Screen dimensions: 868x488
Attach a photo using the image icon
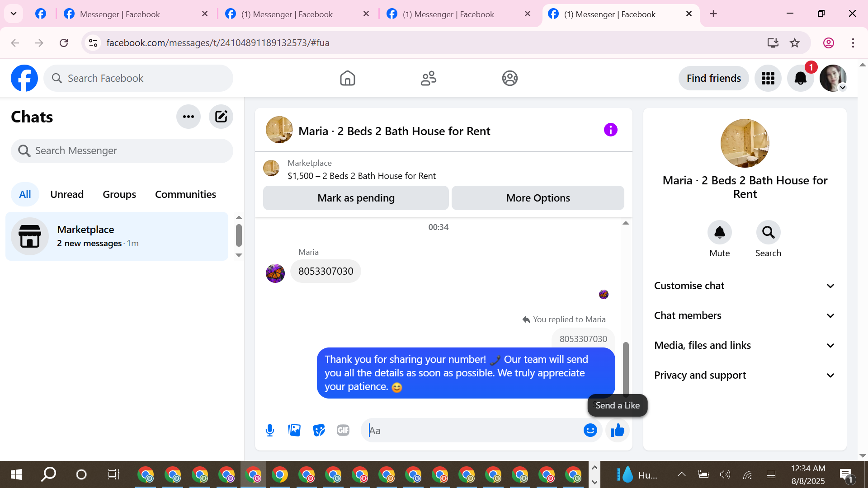point(294,430)
